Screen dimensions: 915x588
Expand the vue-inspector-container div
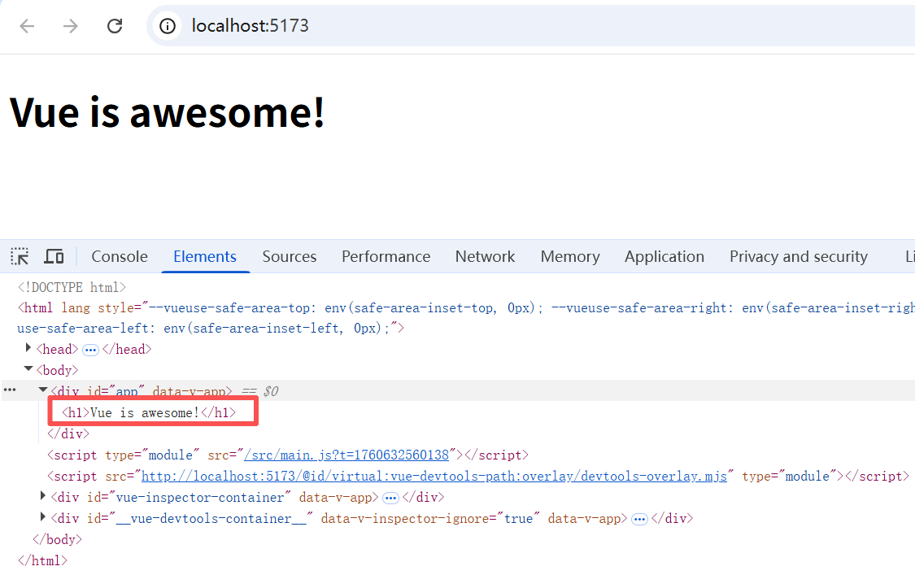tap(42, 496)
